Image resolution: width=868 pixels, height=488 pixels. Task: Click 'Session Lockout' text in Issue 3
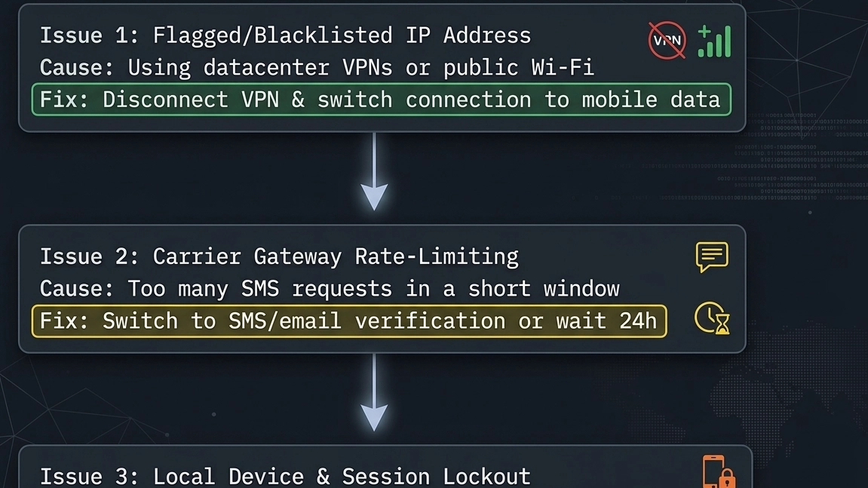[x=436, y=477]
